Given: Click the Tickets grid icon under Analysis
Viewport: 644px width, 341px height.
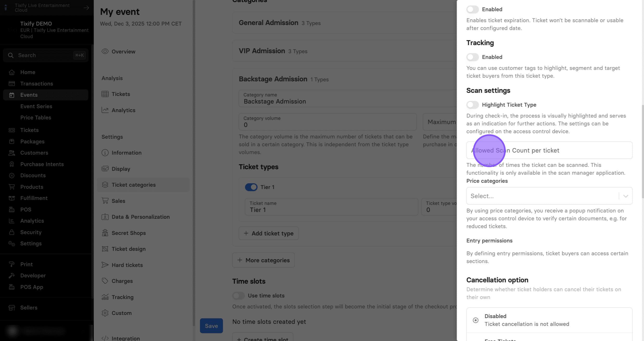Looking at the screenshot, I should tap(105, 94).
